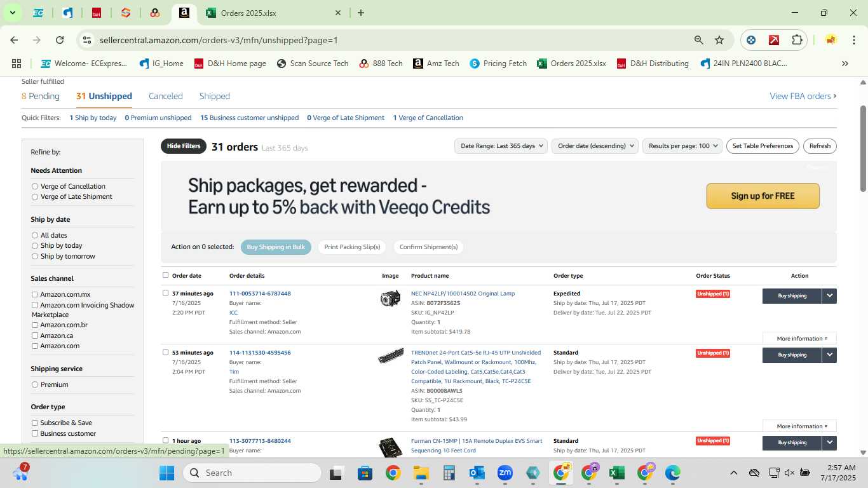Check the Subscribe & Save order type
Viewport: 868px width, 488px height.
pos(35,423)
